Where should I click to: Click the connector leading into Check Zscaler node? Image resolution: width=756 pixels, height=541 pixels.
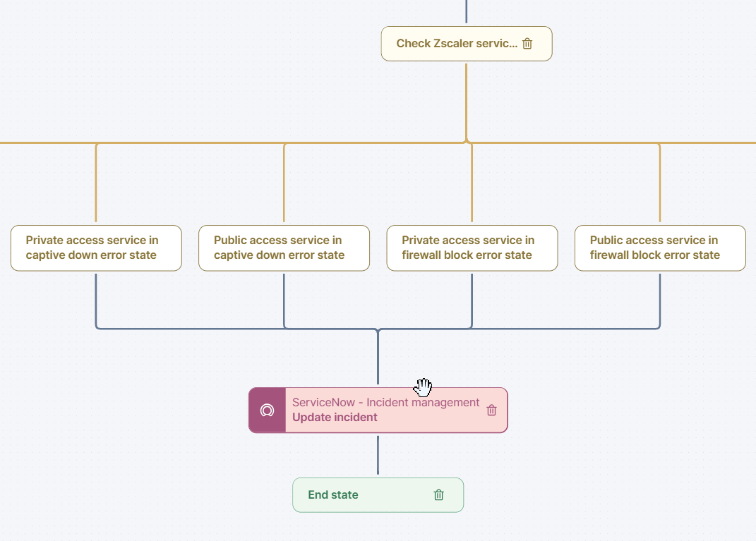tap(466, 11)
